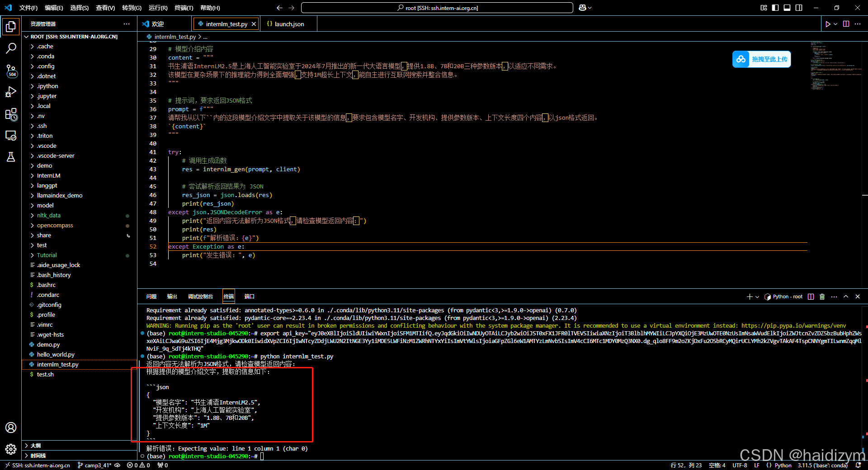This screenshot has width=868, height=470.
Task: Select Python interpreter 3.11.5 conda
Action: [x=822, y=465]
